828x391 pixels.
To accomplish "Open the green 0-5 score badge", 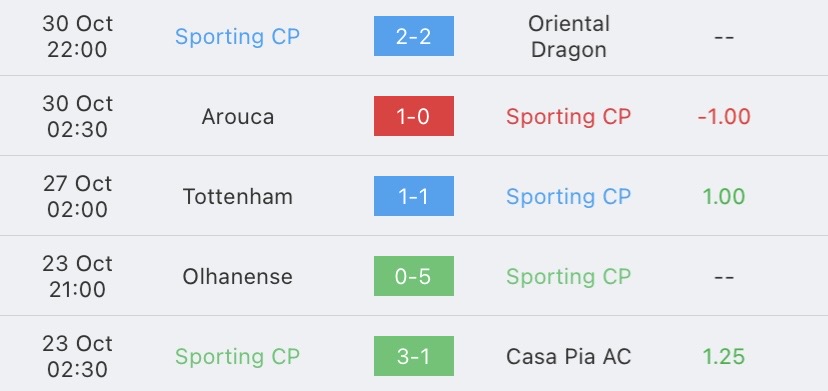I will click(413, 276).
